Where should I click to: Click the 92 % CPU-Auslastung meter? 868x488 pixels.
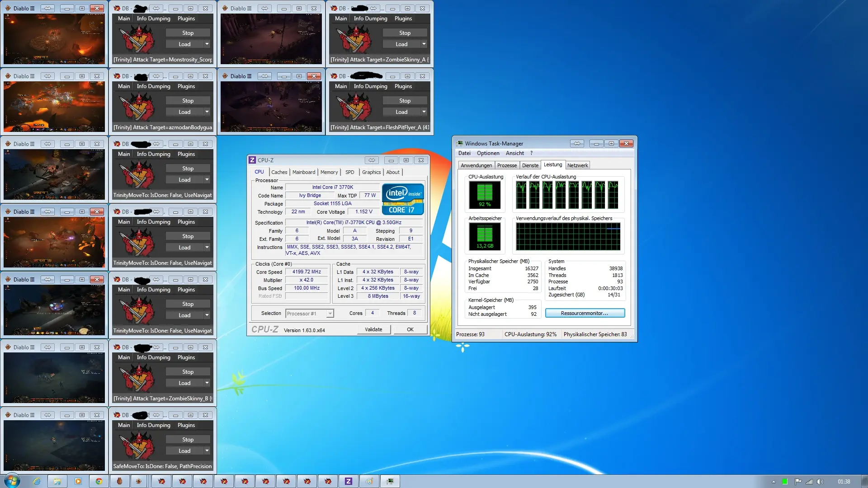pyautogui.click(x=485, y=195)
